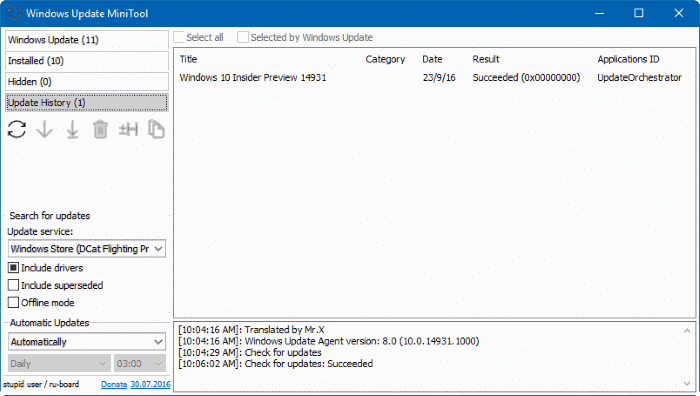The height and width of the screenshot is (396, 700).
Task: Click the trash uninstall icon
Action: (x=100, y=129)
